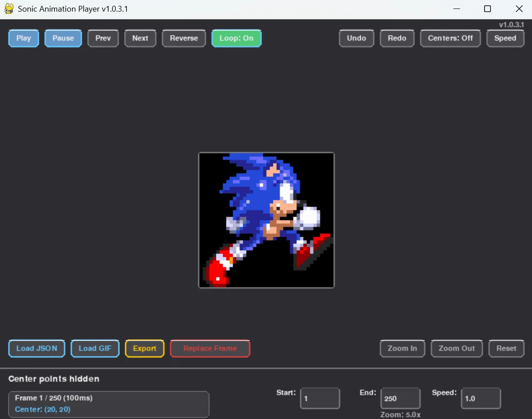Click the Zoom Out button
This screenshot has width=532, height=419.
[x=457, y=348]
